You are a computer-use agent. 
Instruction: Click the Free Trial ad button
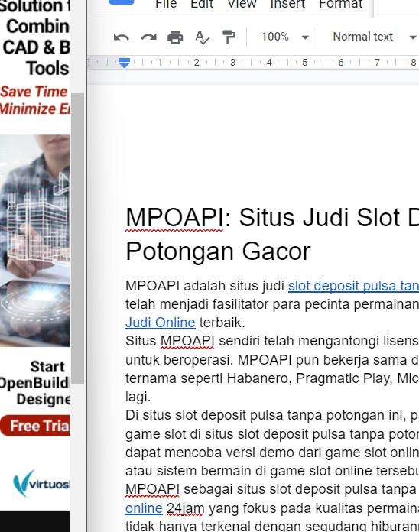tap(35, 426)
